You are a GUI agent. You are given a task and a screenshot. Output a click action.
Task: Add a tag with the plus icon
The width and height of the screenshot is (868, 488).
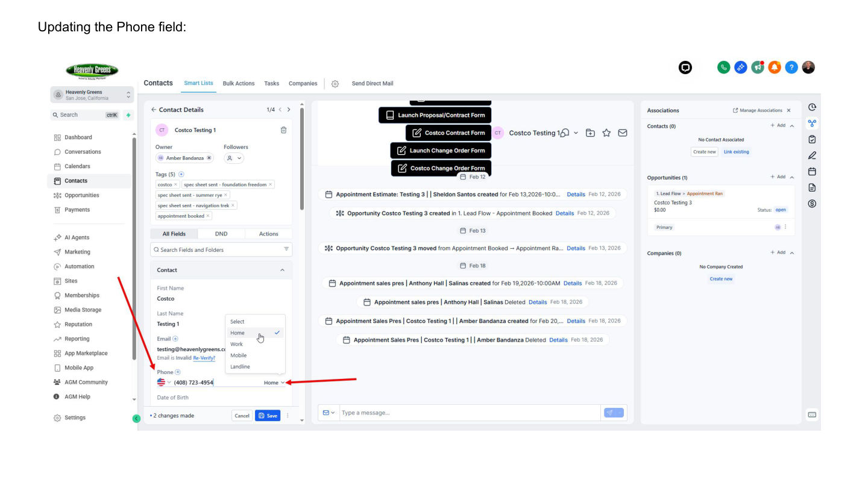coord(181,174)
